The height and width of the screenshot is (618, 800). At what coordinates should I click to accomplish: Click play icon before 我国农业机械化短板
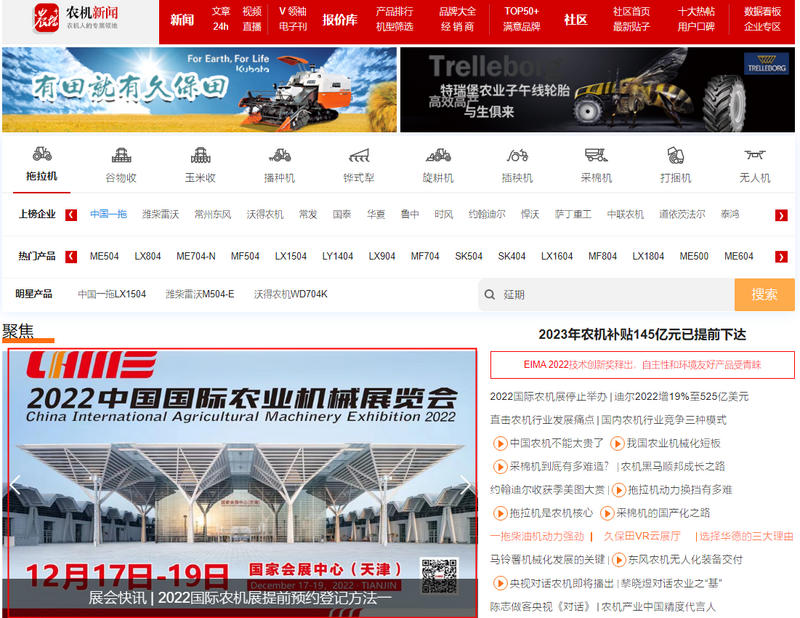[617, 443]
